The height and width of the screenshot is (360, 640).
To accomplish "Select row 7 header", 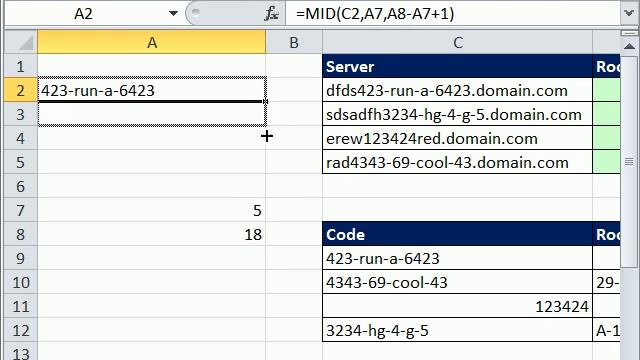I will (20, 211).
